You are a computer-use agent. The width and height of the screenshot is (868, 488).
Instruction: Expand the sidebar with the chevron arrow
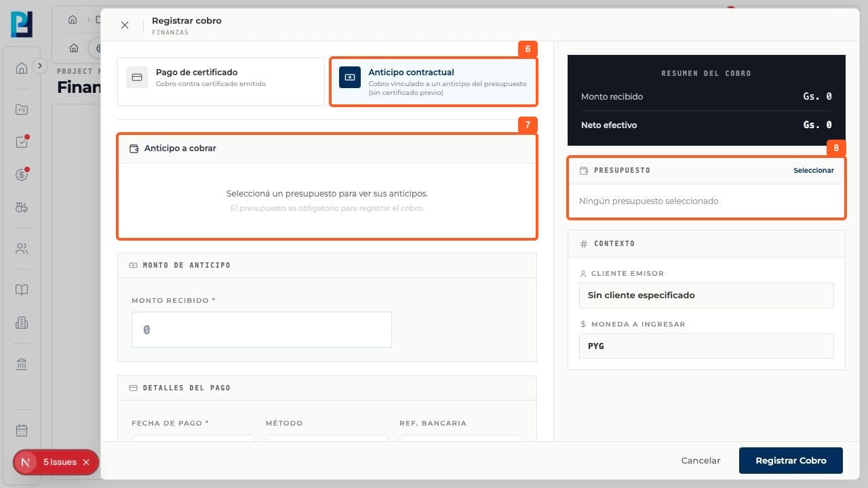(x=40, y=66)
